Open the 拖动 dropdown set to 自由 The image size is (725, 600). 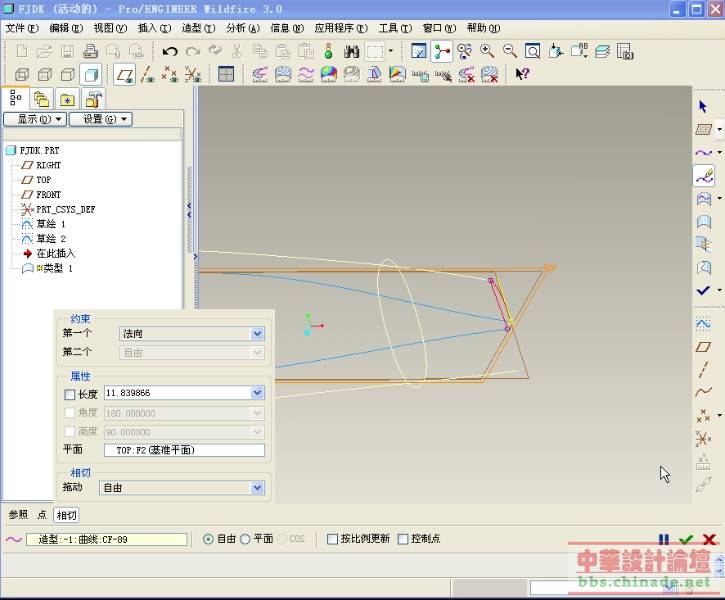[x=182, y=488]
